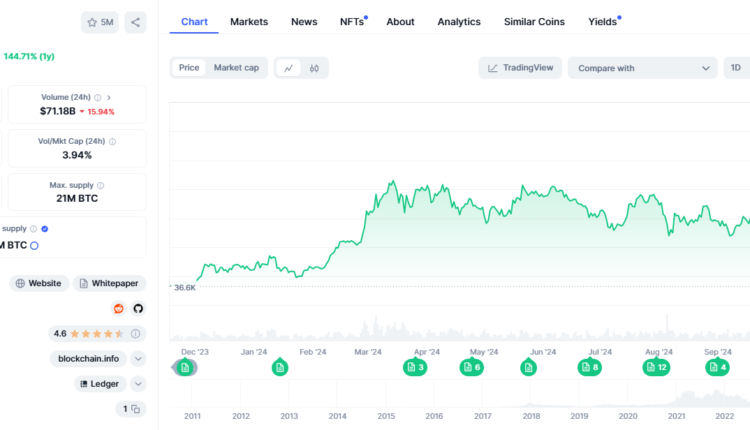Click the rating info icon beside stars
750x430 pixels.
pyautogui.click(x=136, y=333)
